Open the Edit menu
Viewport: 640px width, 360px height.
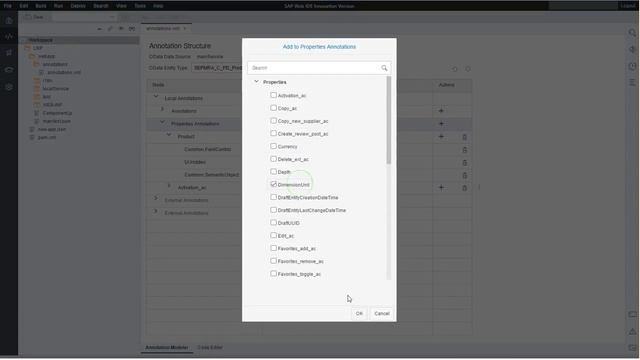pyautogui.click(x=24, y=6)
